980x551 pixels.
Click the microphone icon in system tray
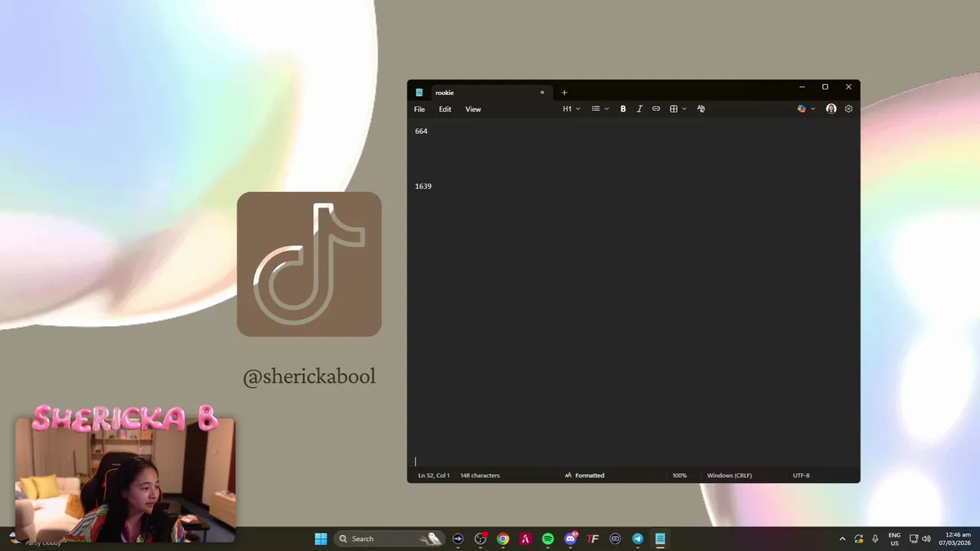click(875, 539)
